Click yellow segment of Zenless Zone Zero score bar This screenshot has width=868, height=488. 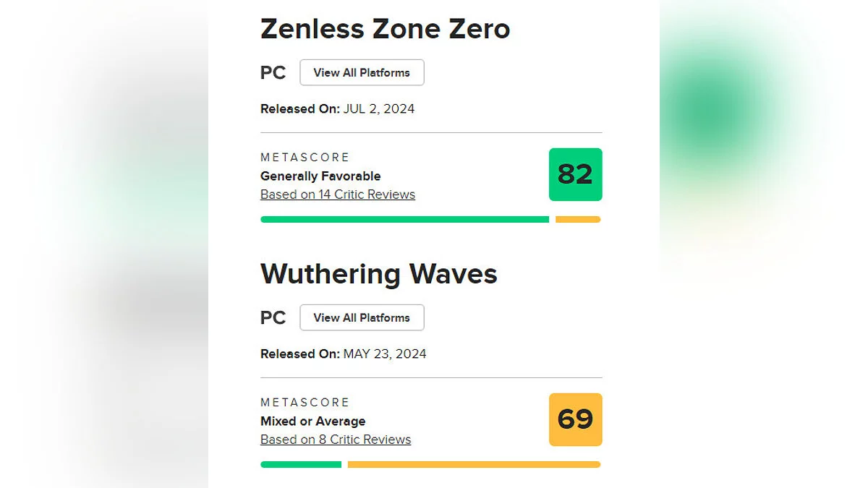point(578,220)
